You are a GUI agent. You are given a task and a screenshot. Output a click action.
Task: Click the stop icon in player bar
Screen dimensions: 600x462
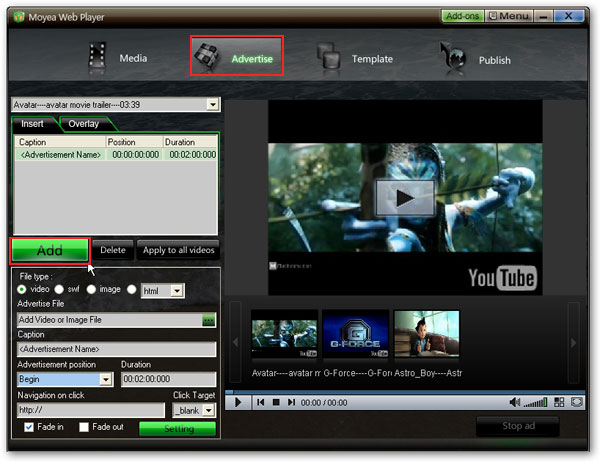276,402
